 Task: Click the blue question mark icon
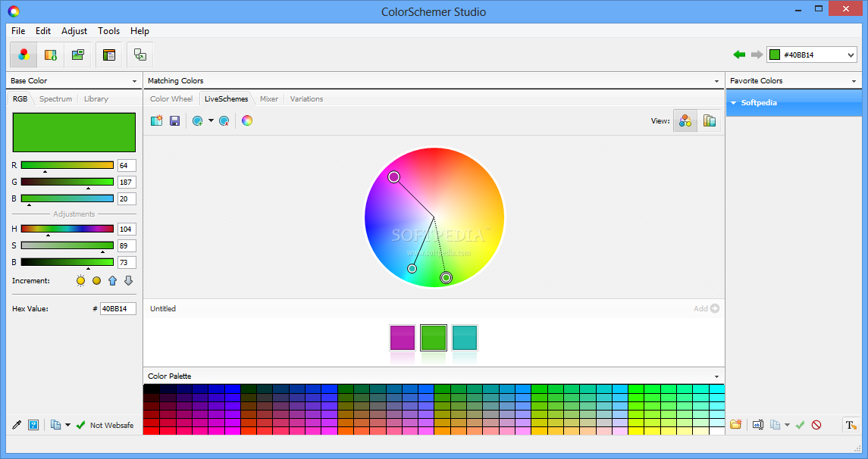(x=33, y=425)
